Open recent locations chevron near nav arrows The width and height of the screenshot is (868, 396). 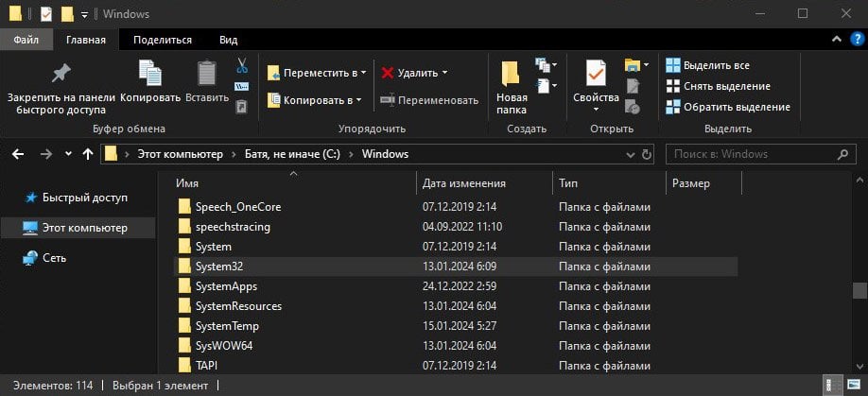click(x=68, y=154)
